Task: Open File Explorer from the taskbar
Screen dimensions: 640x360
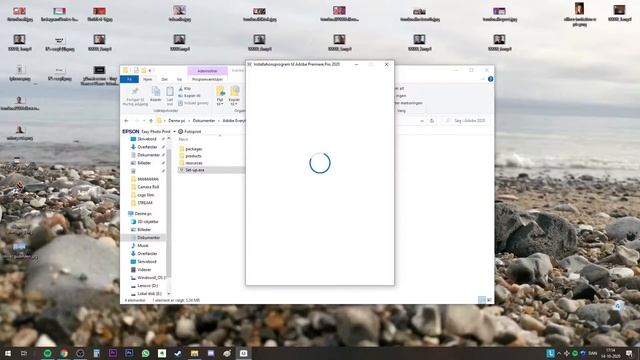Action: [x=194, y=353]
